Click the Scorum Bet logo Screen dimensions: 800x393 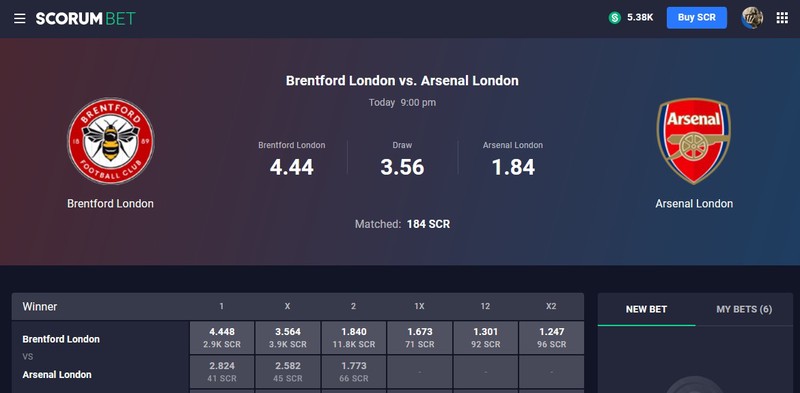click(x=85, y=19)
